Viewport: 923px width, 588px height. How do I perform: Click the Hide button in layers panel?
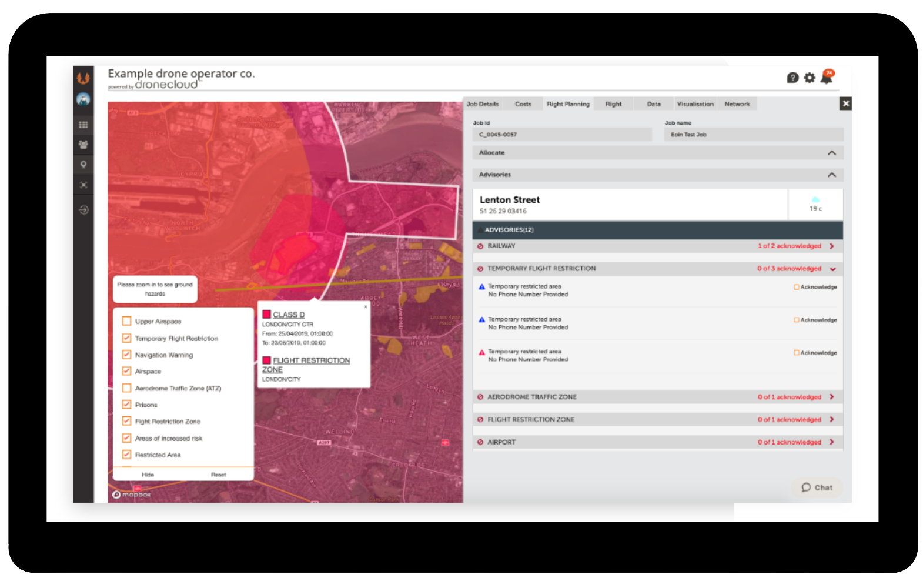tap(148, 475)
